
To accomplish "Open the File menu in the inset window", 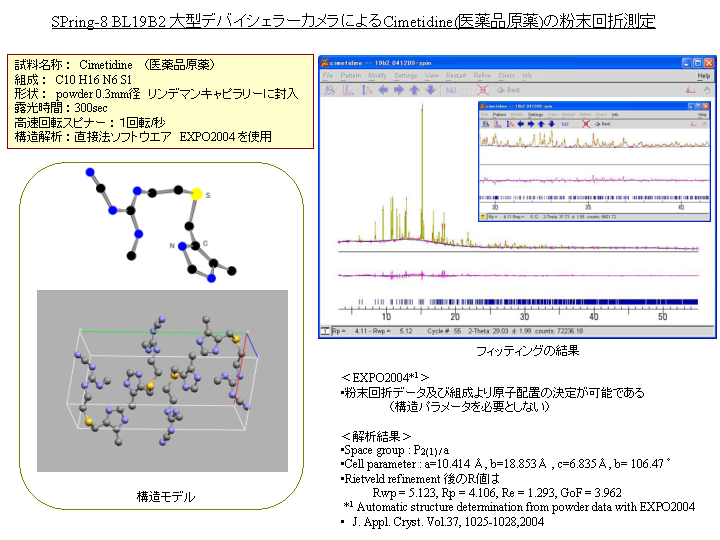I will 484,114.
